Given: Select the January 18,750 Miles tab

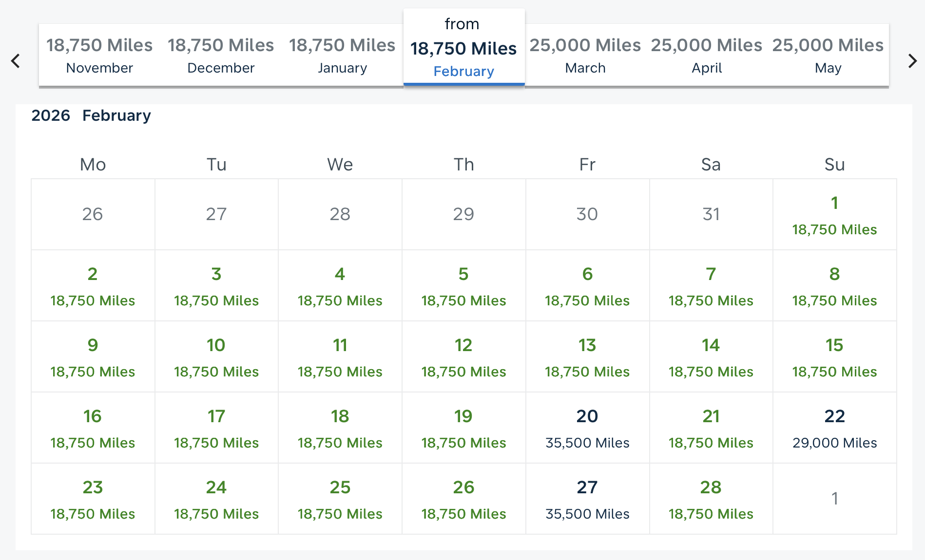Looking at the screenshot, I should tap(342, 56).
